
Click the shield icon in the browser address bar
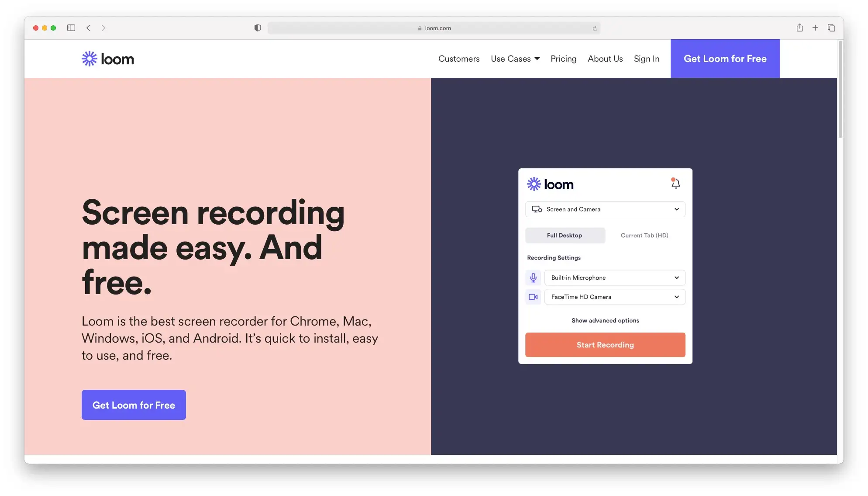pyautogui.click(x=257, y=28)
